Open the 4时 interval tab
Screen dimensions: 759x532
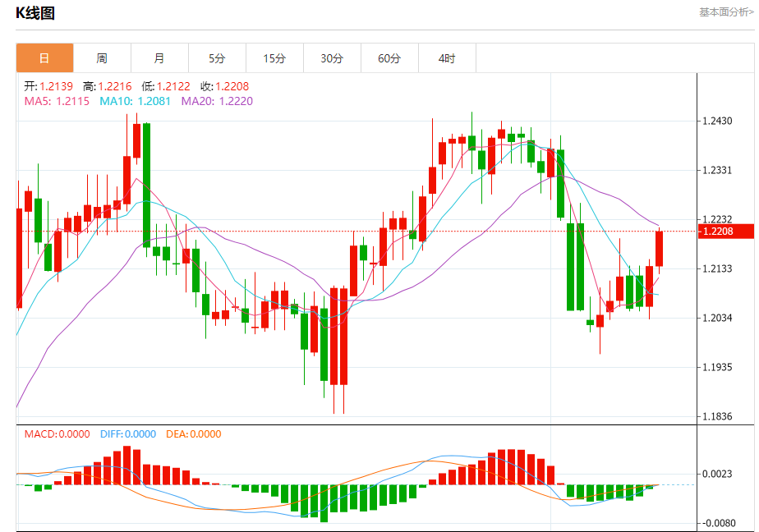(447, 58)
